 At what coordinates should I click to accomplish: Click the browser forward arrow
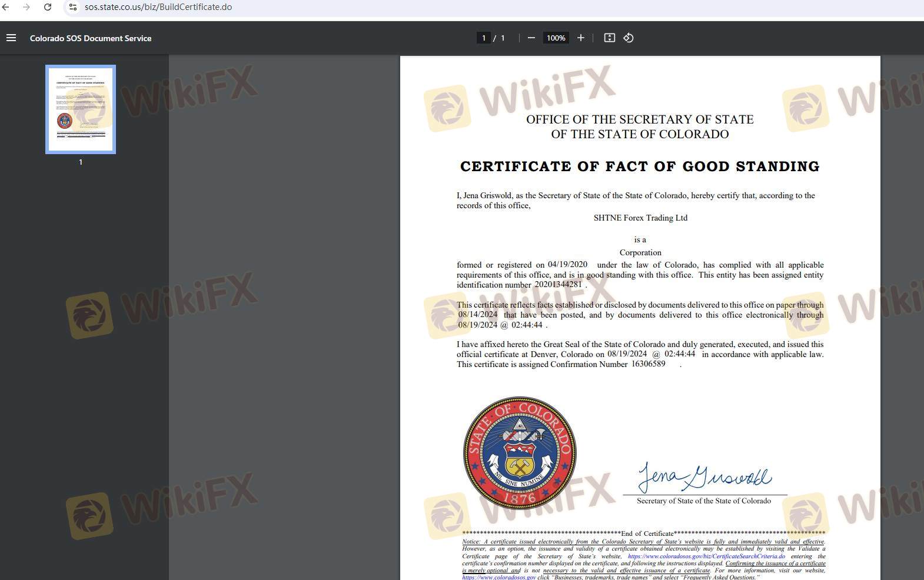click(x=26, y=7)
